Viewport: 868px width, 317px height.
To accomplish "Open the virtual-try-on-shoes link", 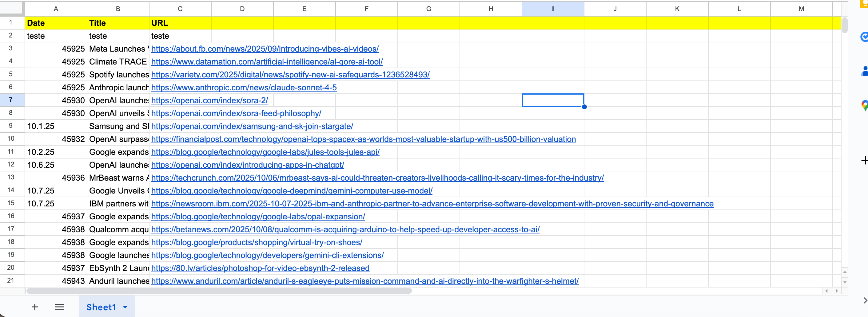I will coord(257,242).
